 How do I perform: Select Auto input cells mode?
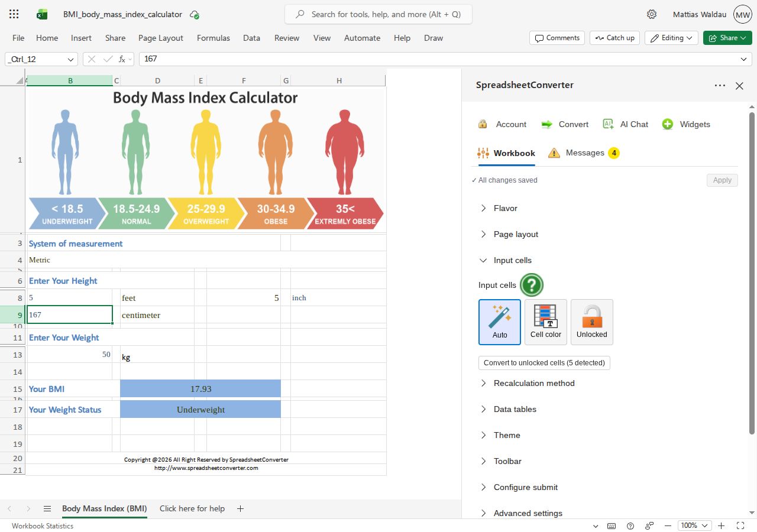point(500,322)
